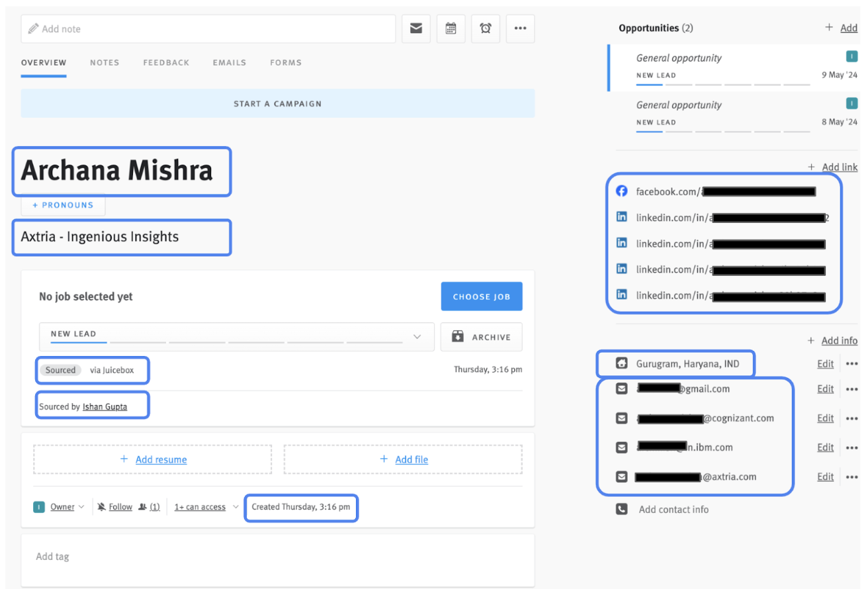The image size is (868, 589).
Task: Click the envelope icon next to in.ibm.com
Action: point(621,447)
